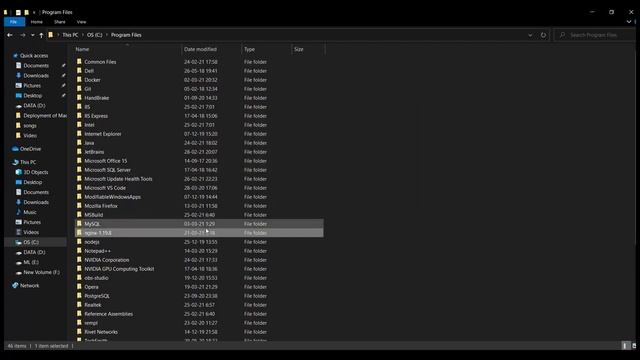Select Quick access in the navigation pane

tap(34, 56)
